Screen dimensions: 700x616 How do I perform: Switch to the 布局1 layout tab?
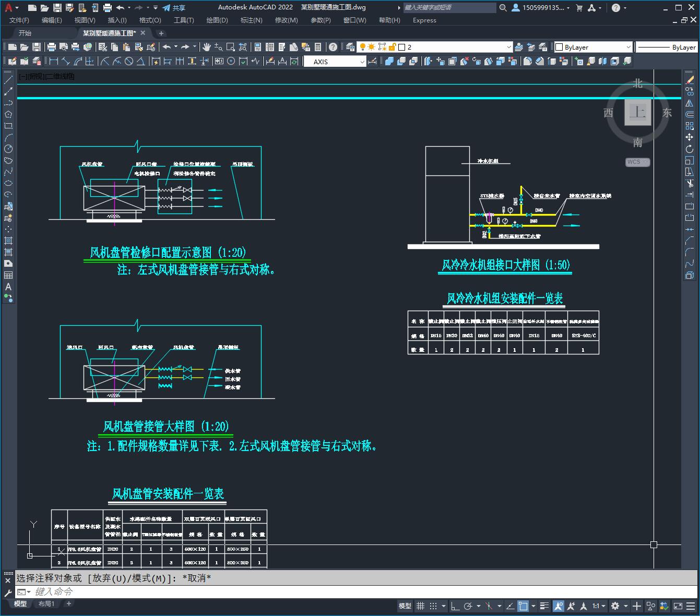tap(46, 603)
